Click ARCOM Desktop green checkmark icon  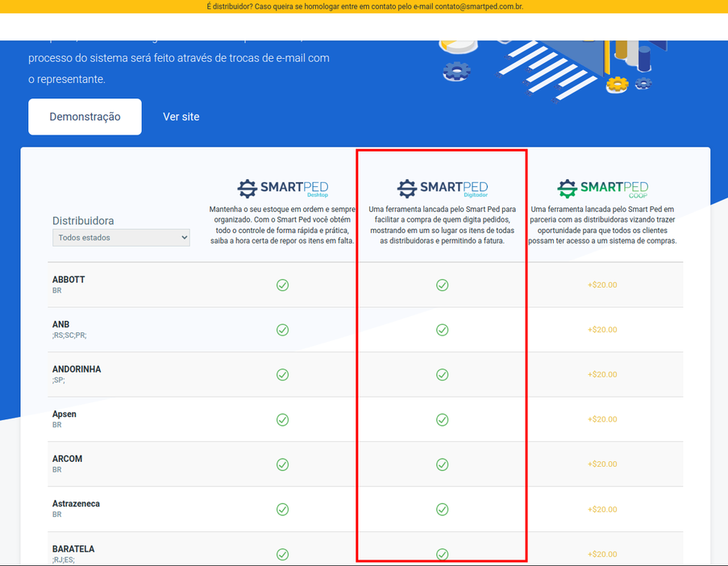tap(282, 464)
